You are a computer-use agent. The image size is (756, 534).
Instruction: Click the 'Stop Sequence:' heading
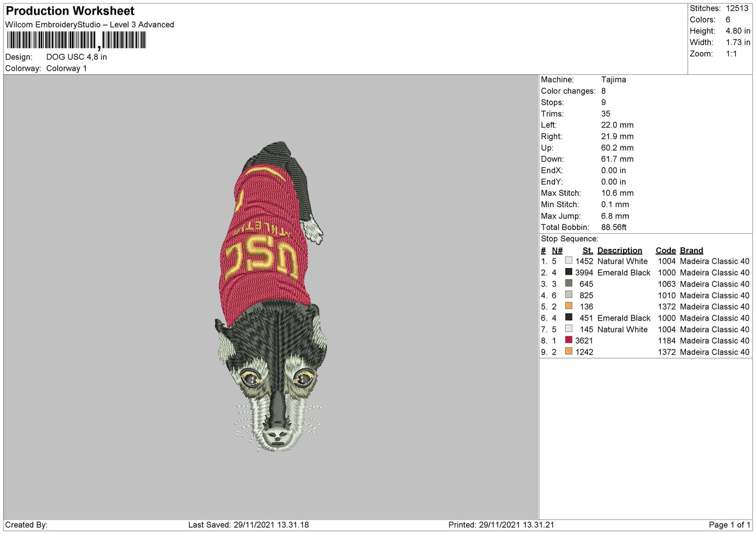pyautogui.click(x=569, y=239)
